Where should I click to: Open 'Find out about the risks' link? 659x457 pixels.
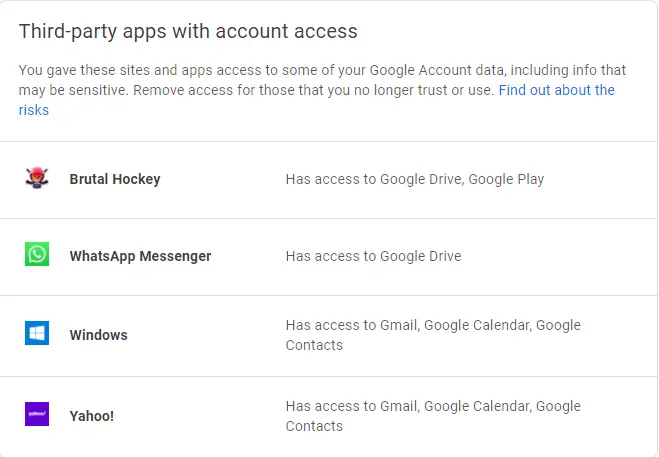click(556, 90)
